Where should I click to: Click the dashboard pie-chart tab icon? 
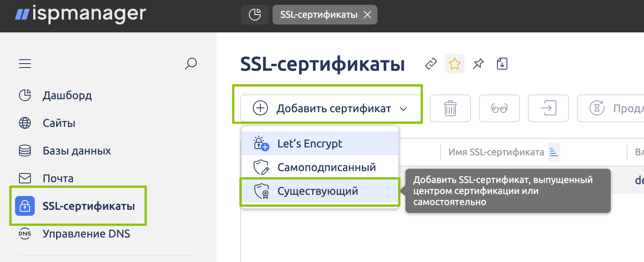point(255,15)
